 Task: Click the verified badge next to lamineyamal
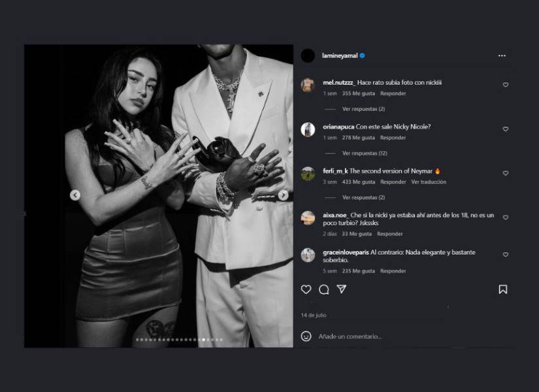[x=363, y=55]
